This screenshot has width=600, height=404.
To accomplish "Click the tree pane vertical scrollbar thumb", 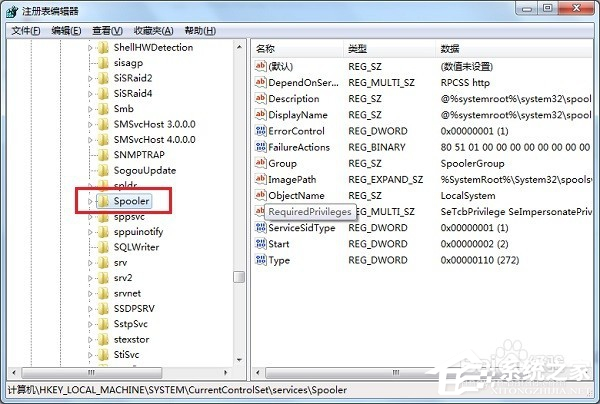I will click(x=238, y=277).
